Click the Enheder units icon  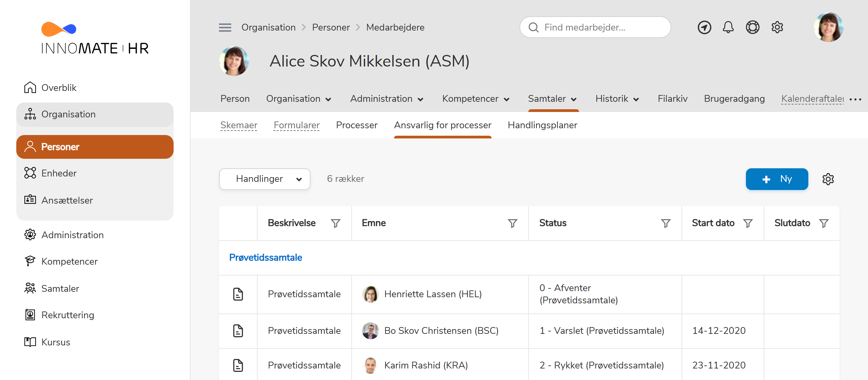30,173
